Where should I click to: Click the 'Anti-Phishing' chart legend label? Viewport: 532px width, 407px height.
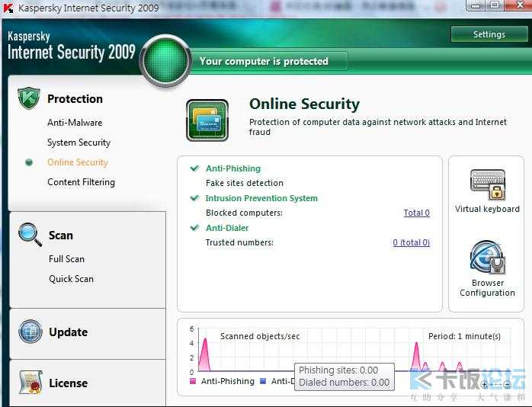pos(228,381)
